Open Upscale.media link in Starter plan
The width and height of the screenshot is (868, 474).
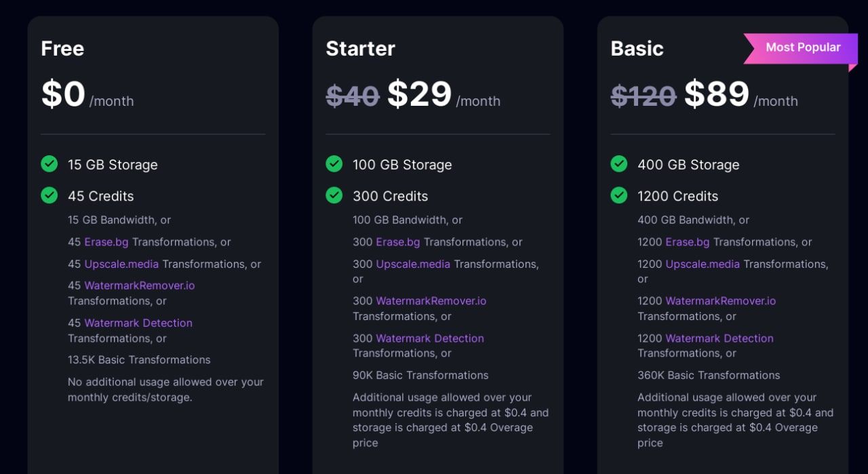pyautogui.click(x=413, y=264)
